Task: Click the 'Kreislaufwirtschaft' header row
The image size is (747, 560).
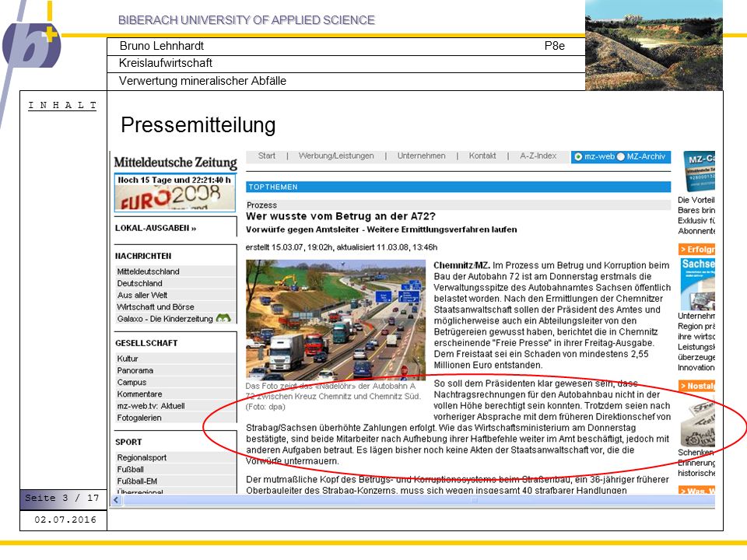Action: coord(165,63)
